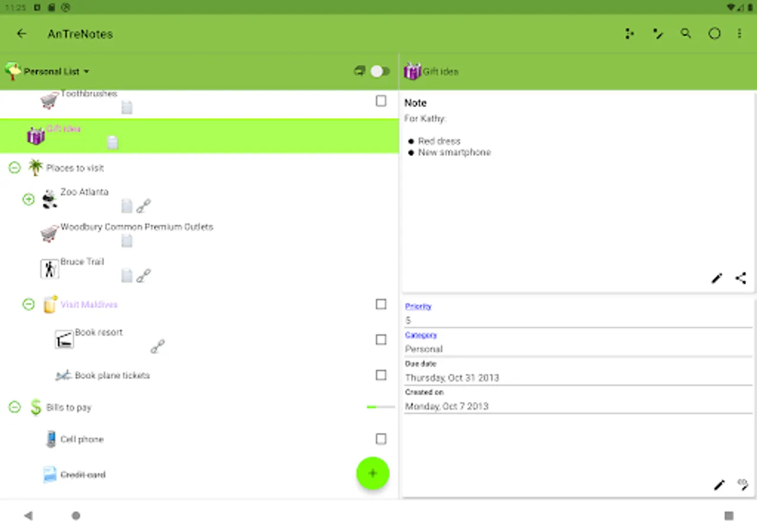The height and width of the screenshot is (532, 757).
Task: Check the Toothbrushes checkbox
Action: 381,101
